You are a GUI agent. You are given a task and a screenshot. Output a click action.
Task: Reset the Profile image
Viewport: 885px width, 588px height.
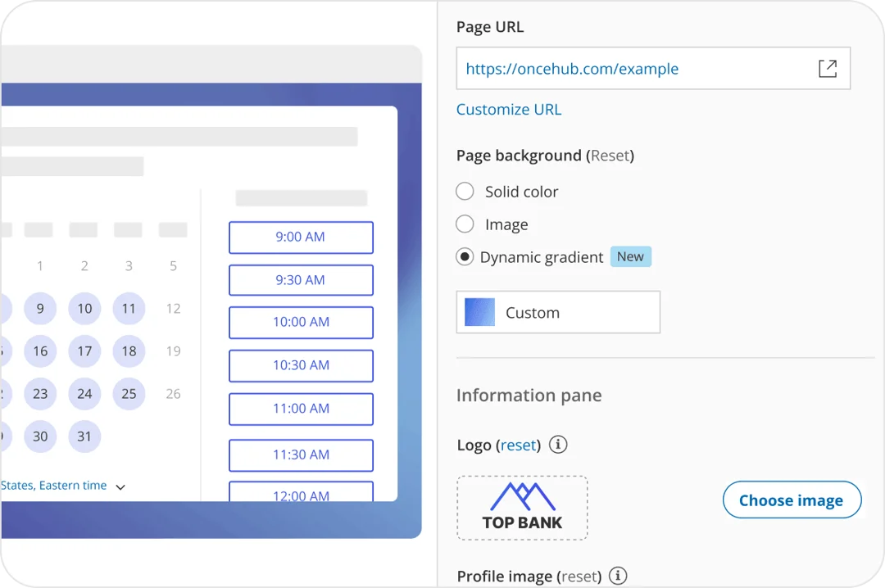[579, 577]
